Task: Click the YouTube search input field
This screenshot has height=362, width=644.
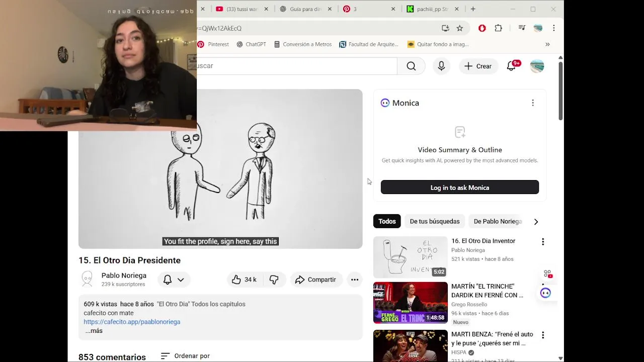Action: [297, 66]
